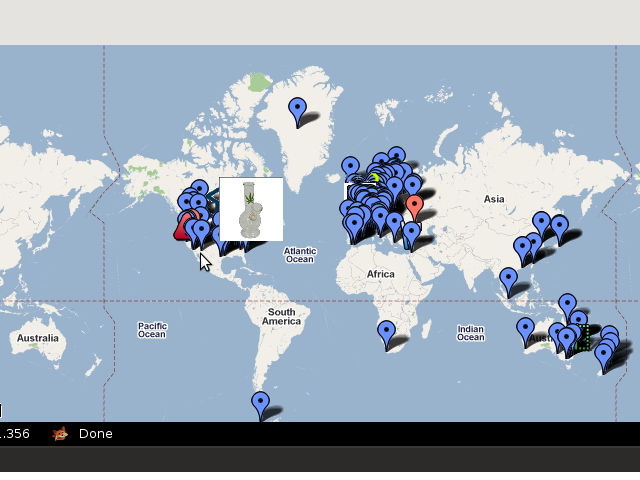Click the blue marker north of Australia
The height and width of the screenshot is (480, 640).
567,305
